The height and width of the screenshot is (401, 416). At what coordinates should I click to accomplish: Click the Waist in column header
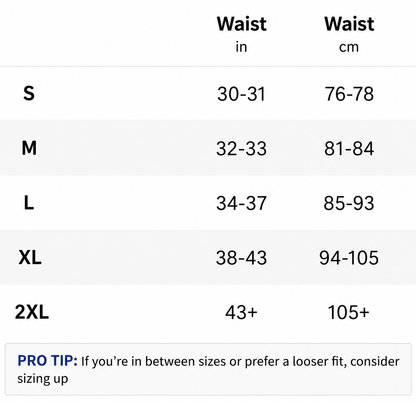click(242, 34)
